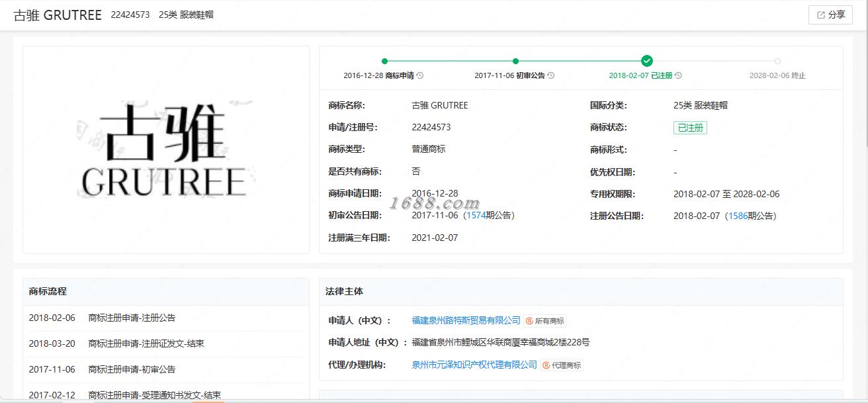
Task: Click 商标类型 value 普通商标
Action: [x=429, y=150]
